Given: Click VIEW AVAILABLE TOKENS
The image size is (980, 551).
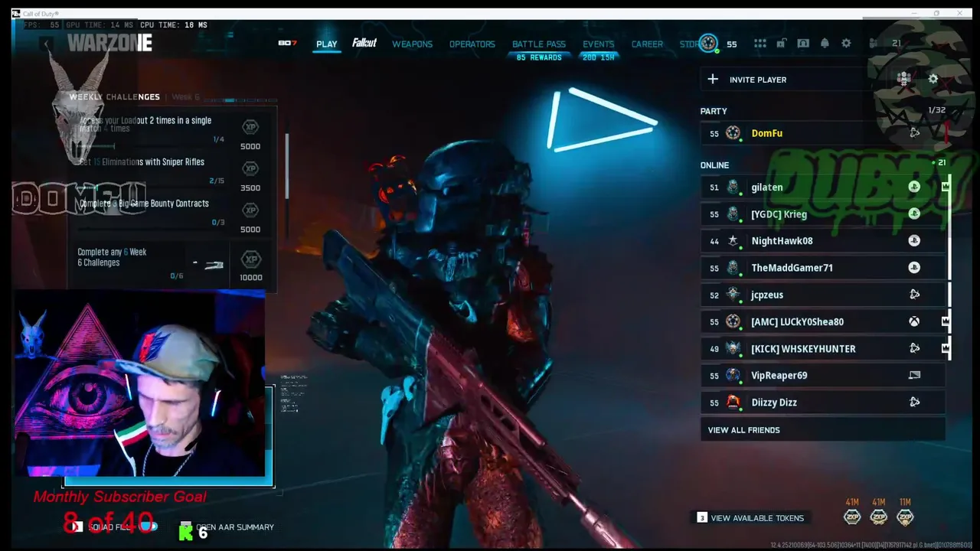Looking at the screenshot, I should pyautogui.click(x=750, y=518).
